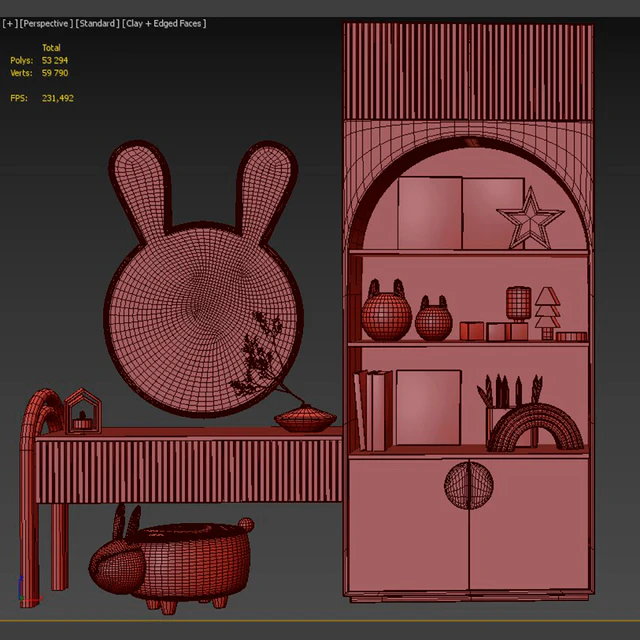This screenshot has width=640, height=640.
Task: Open the Perspective viewport label menu
Action: [x=46, y=24]
